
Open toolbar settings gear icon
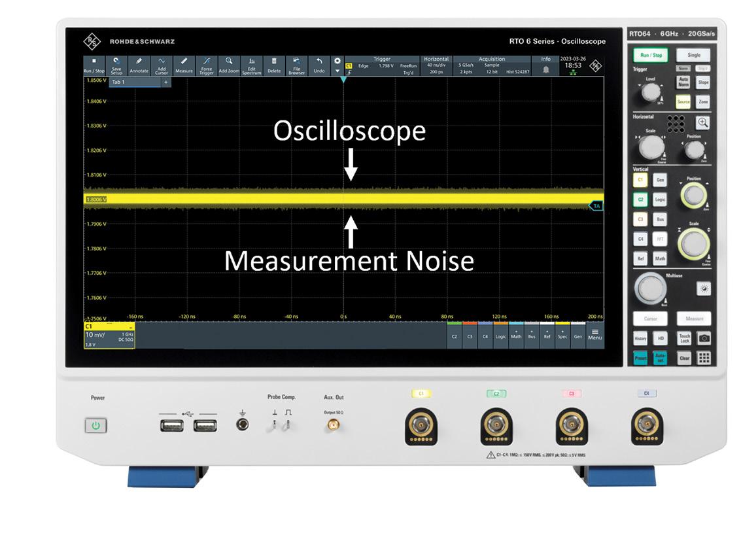pyautogui.click(x=337, y=61)
